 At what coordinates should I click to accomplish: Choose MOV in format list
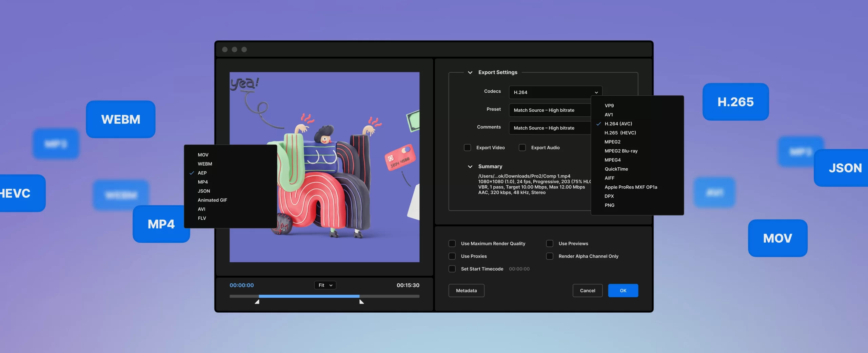203,155
